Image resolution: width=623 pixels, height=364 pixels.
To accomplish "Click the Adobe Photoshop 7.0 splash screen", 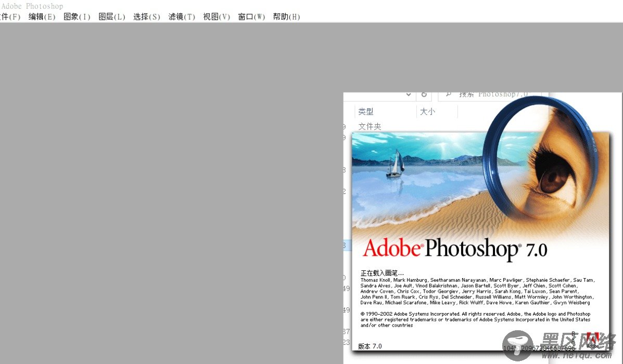I will coord(480,241).
